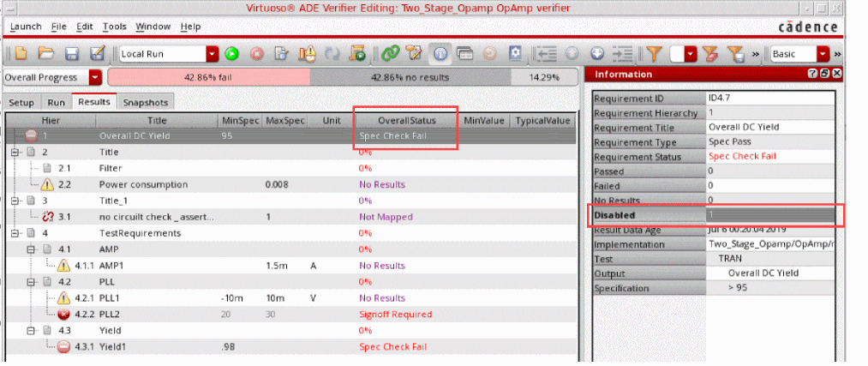Image resolution: width=868 pixels, height=366 pixels.
Task: Click the blue gear settings icon
Action: [x=515, y=54]
